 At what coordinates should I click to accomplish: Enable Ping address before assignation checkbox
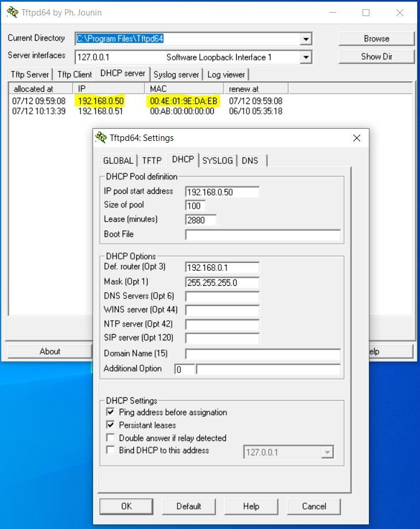point(110,412)
